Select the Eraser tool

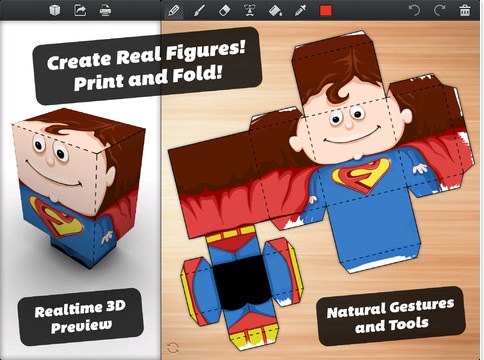pos(224,11)
